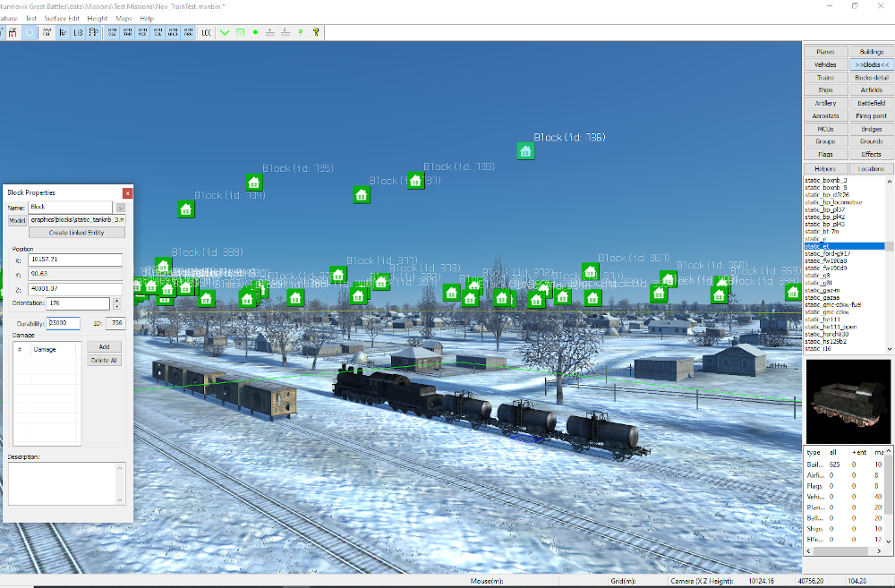This screenshot has width=895, height=588.
Task: Click the green envelope toolbar icon
Action: [240, 32]
